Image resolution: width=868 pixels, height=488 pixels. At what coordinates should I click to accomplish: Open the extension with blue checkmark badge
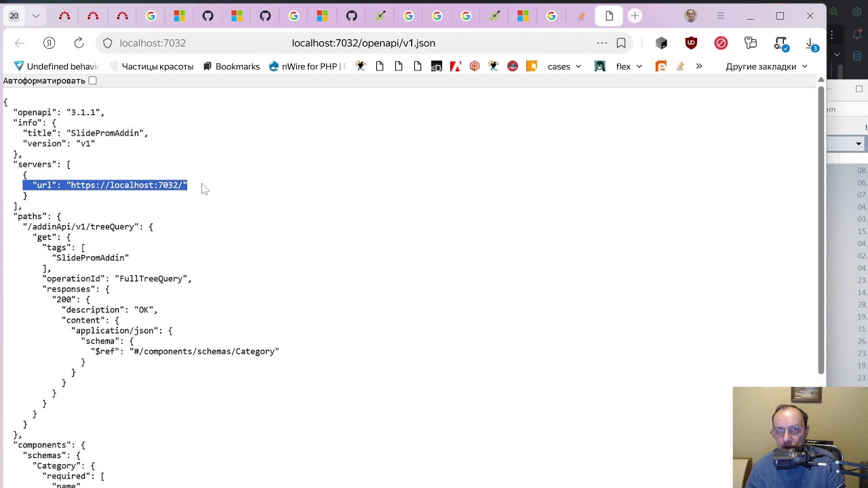[781, 43]
